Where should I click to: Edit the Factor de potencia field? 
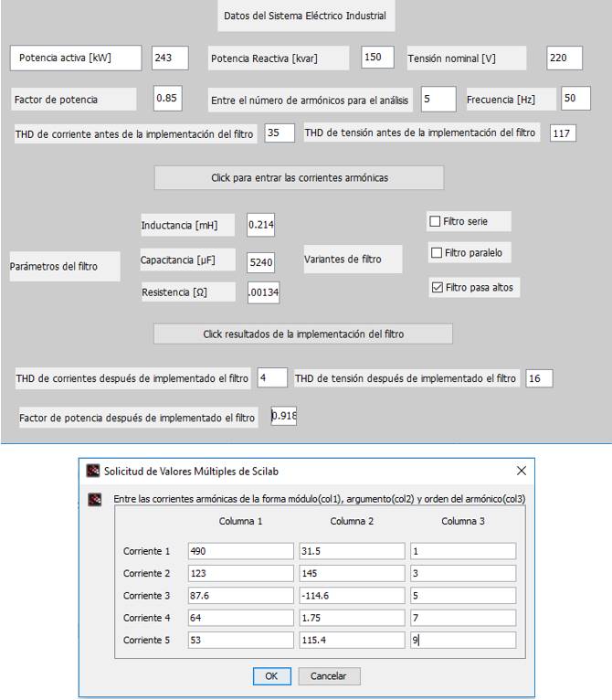point(169,98)
